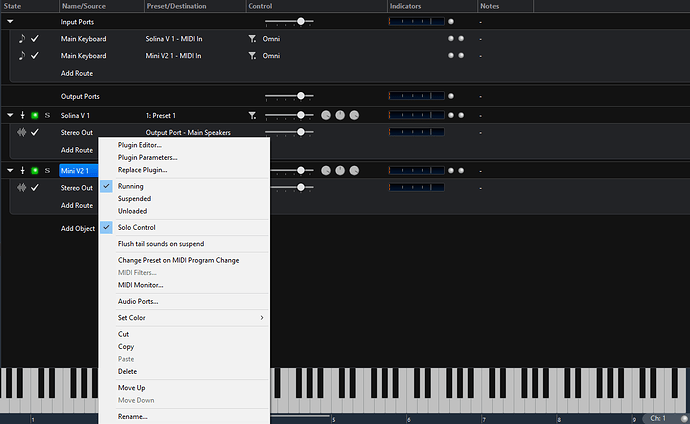Click the plugin type icon next to Mini V2 1
The image size is (690, 424).
pyautogui.click(x=22, y=171)
